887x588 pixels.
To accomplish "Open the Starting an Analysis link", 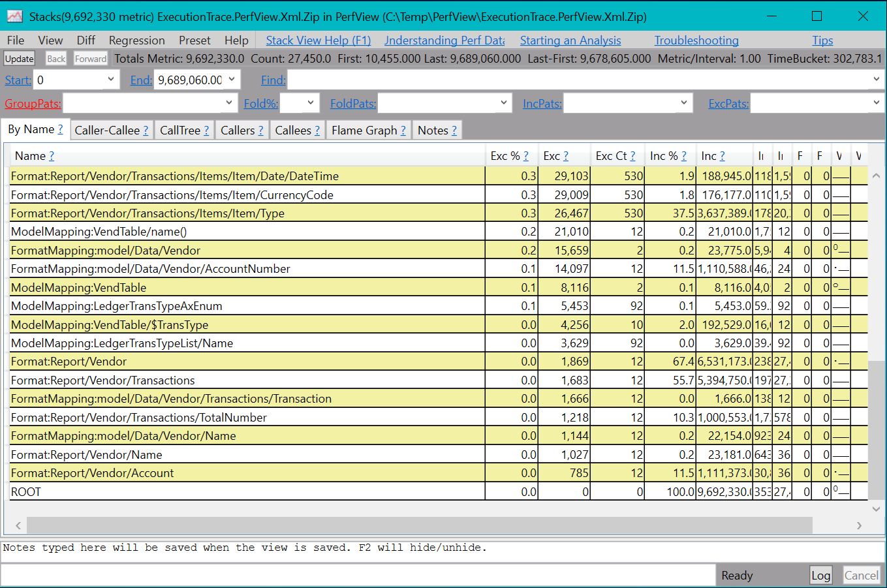I will tap(570, 40).
